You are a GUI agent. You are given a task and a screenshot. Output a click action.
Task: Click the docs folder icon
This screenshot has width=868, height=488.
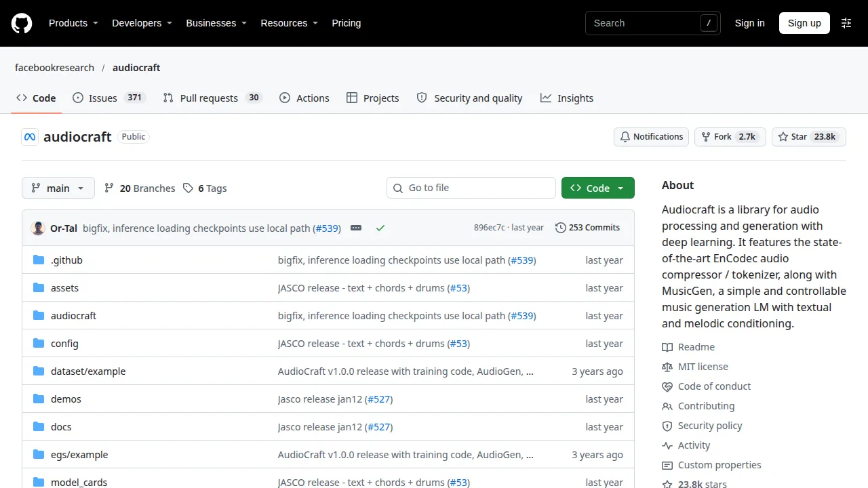[x=39, y=427]
